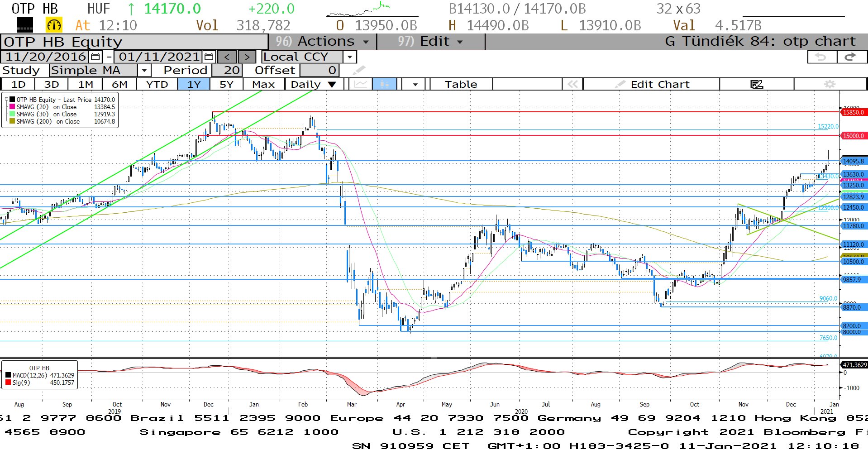This screenshot has width=868, height=464.
Task: Click the OTP HB Equity Last Price legend entry
Action: point(66,100)
